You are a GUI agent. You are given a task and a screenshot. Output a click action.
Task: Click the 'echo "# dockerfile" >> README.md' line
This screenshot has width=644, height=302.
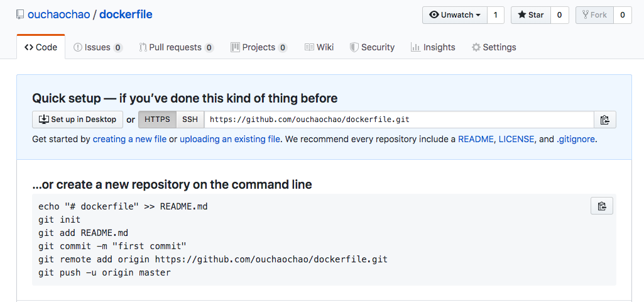[x=123, y=206]
